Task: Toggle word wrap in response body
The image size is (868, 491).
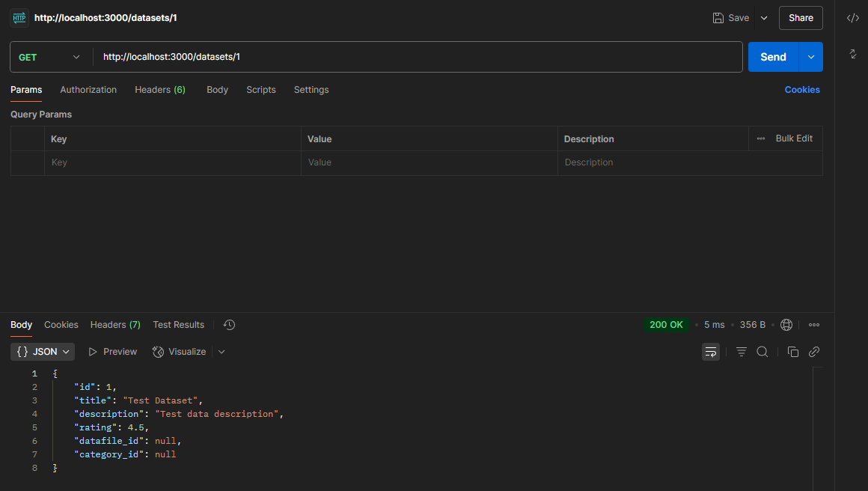Action: point(711,352)
